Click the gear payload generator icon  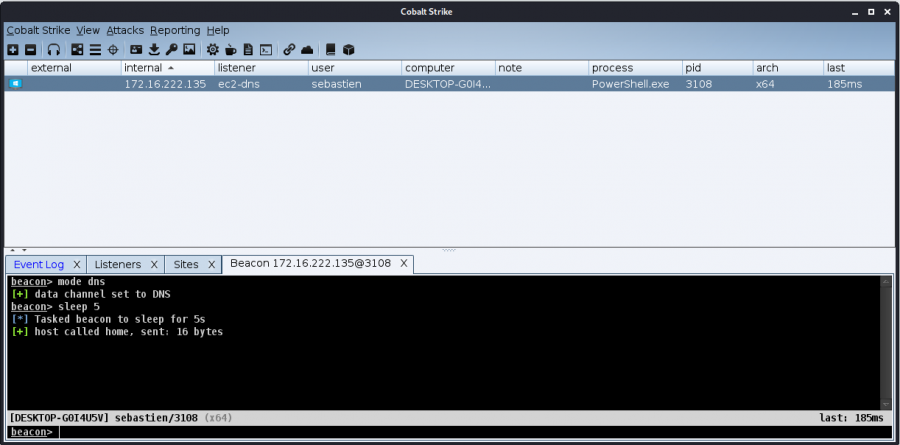[212, 49]
